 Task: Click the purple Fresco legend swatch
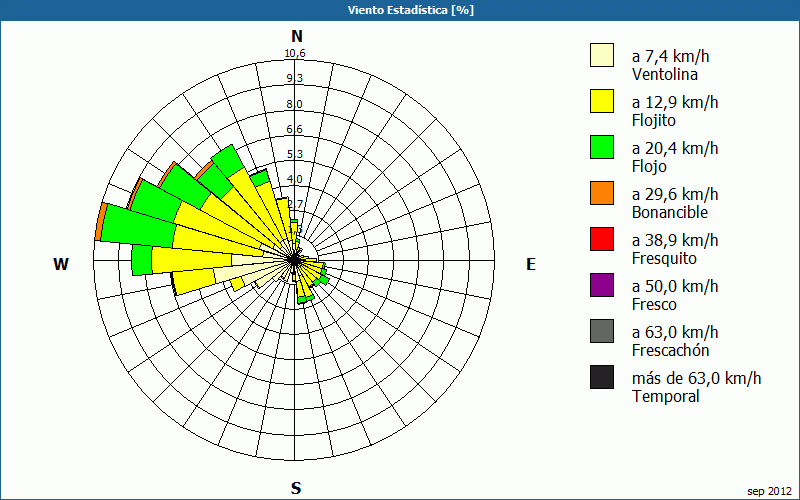(x=602, y=285)
